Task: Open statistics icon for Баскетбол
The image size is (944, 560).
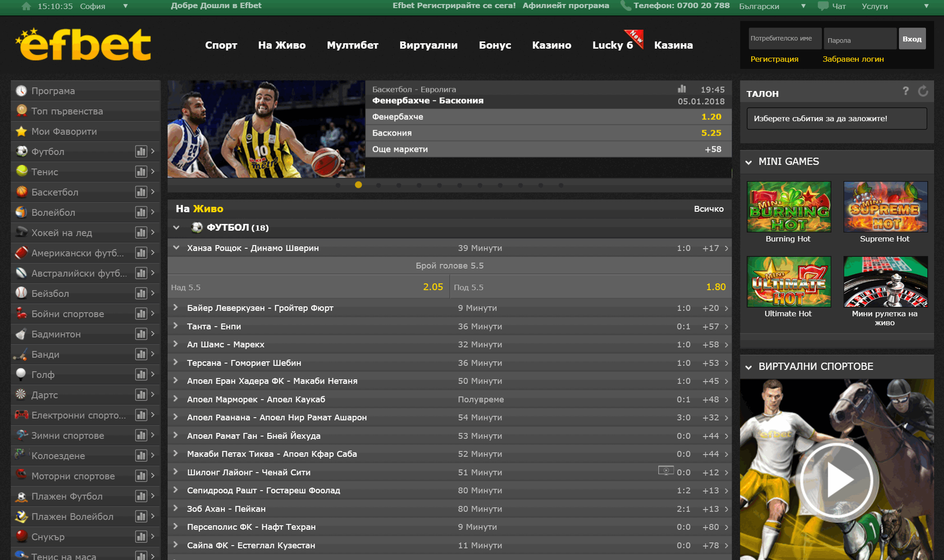Action: pyautogui.click(x=141, y=192)
